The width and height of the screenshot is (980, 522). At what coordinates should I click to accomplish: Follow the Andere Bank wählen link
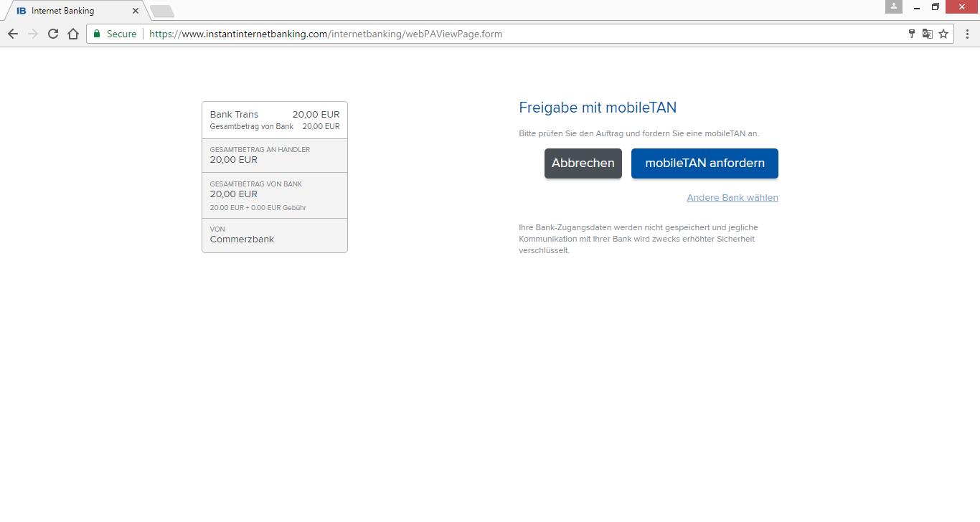click(732, 198)
